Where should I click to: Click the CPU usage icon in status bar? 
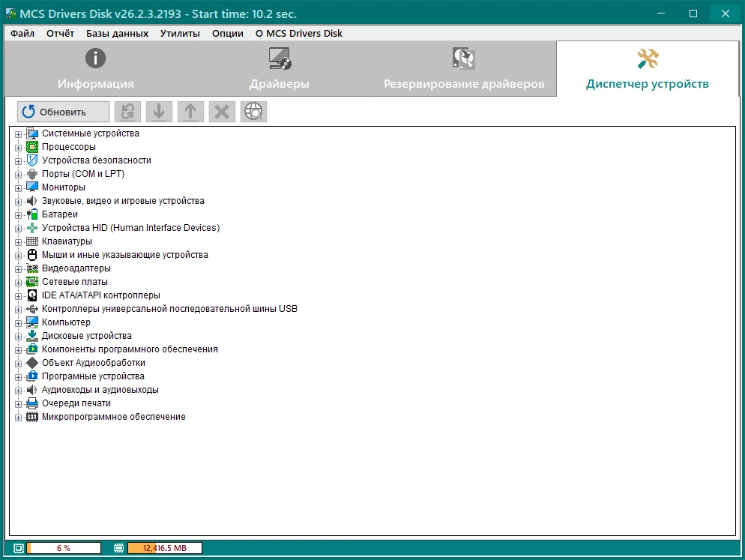[x=19, y=548]
